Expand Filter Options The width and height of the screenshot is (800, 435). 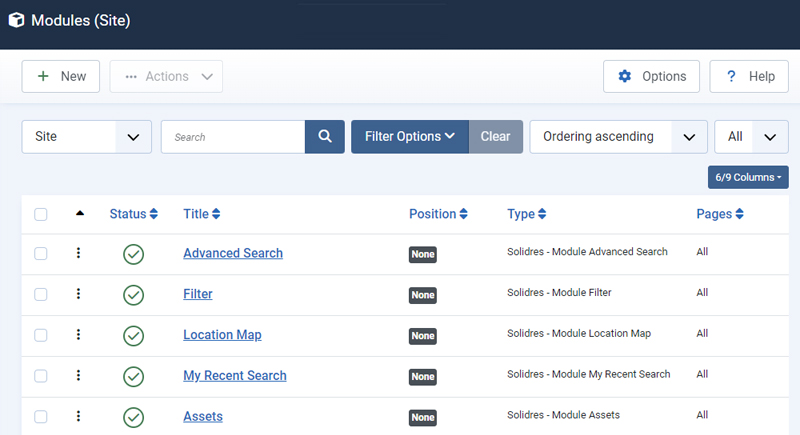tap(410, 137)
